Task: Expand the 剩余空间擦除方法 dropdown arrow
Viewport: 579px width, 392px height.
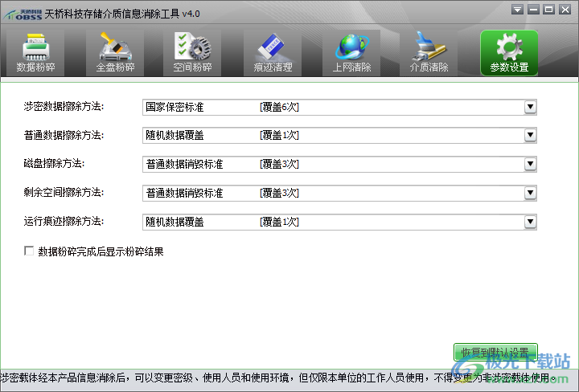Action: (530, 193)
